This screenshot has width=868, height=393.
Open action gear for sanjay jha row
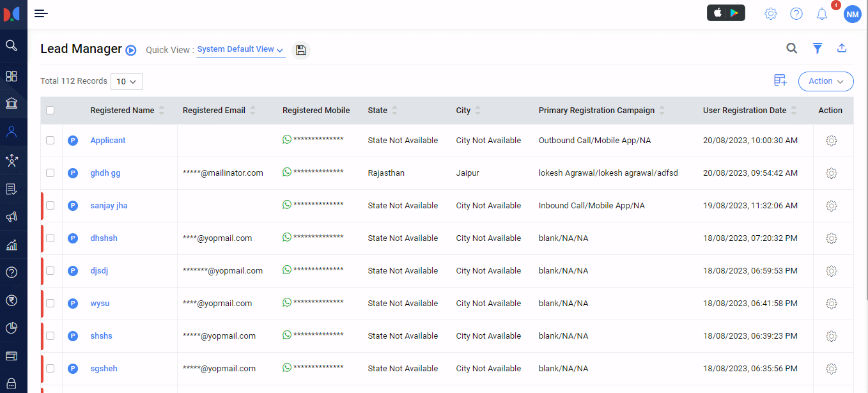(x=832, y=206)
